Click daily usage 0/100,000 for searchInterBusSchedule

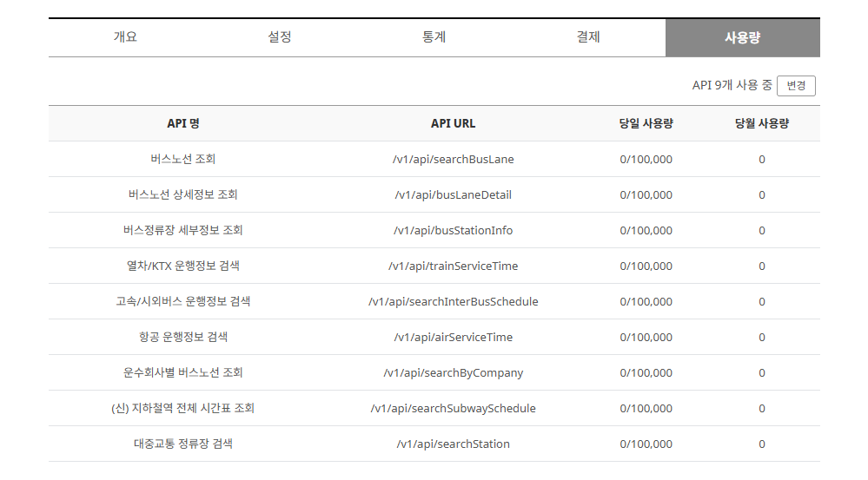coord(646,301)
